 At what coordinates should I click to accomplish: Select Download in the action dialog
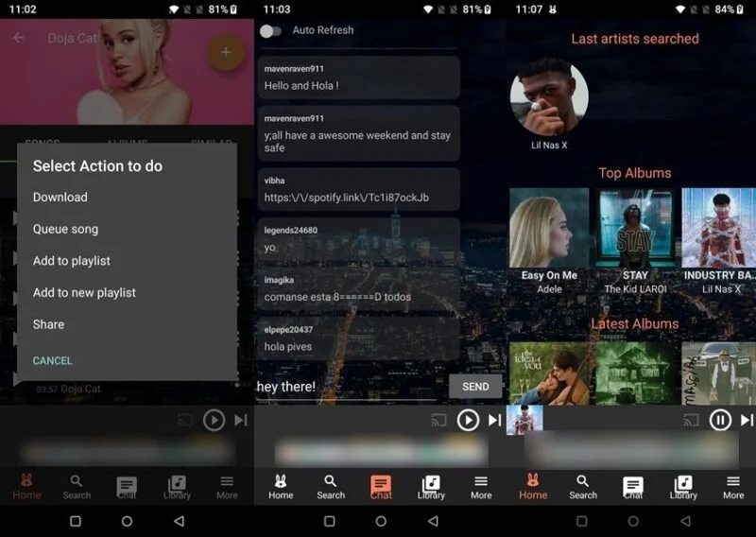60,197
